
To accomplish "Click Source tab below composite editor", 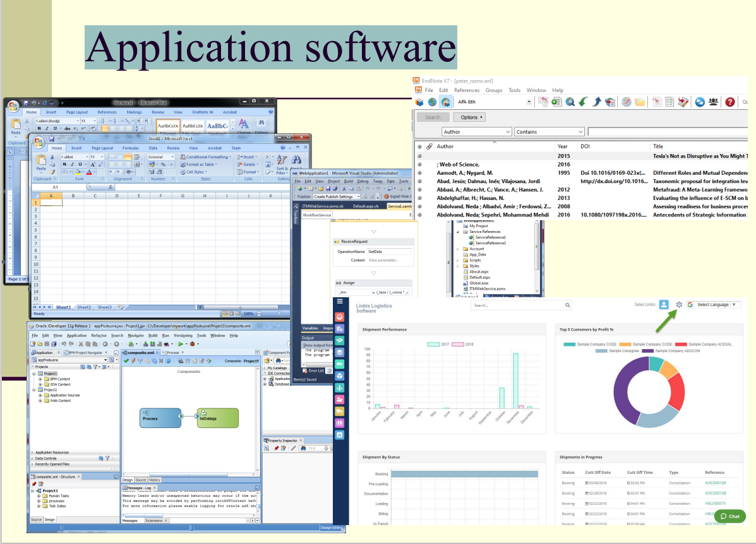I will coord(141,480).
